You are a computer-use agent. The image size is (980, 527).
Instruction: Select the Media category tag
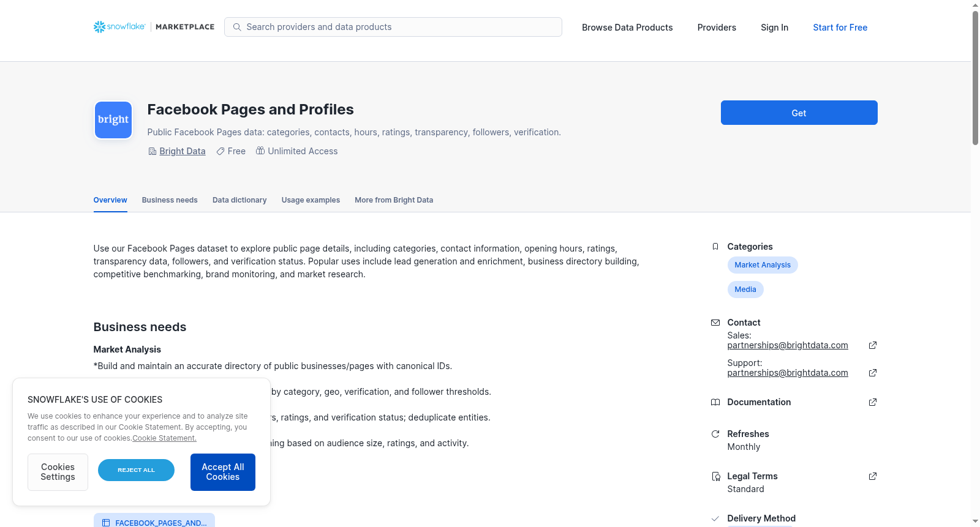pos(745,290)
